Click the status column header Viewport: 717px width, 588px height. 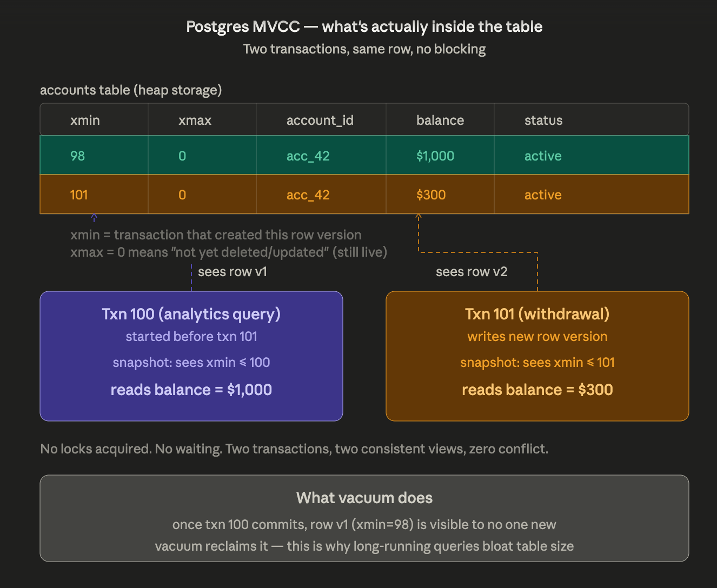[543, 120]
